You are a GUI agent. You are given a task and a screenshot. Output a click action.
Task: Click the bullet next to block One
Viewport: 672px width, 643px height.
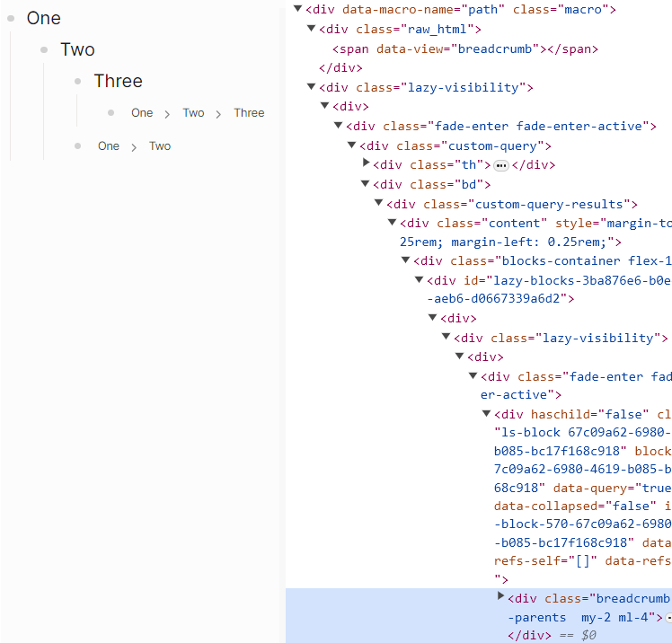click(x=11, y=19)
